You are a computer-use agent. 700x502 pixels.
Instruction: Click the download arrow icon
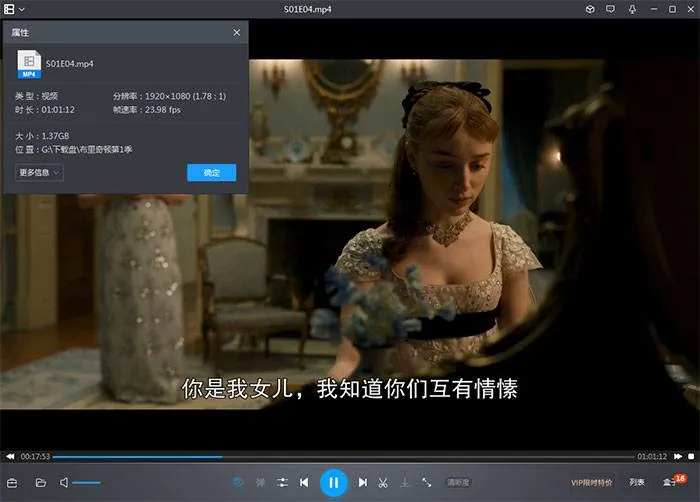[404, 482]
